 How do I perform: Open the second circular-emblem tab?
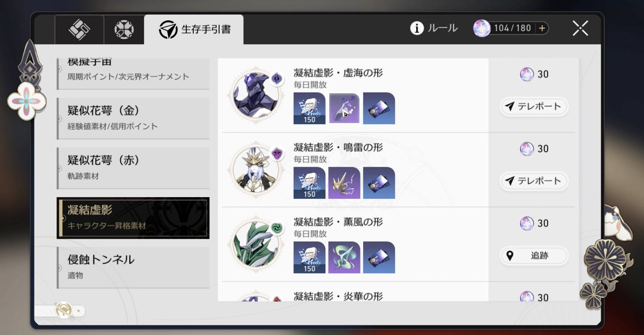(x=124, y=30)
